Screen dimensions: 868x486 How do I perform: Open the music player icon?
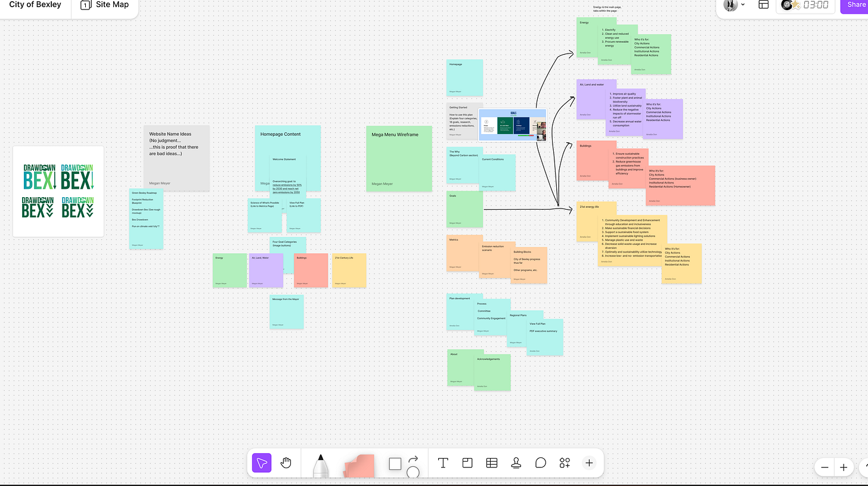pyautogui.click(x=788, y=5)
